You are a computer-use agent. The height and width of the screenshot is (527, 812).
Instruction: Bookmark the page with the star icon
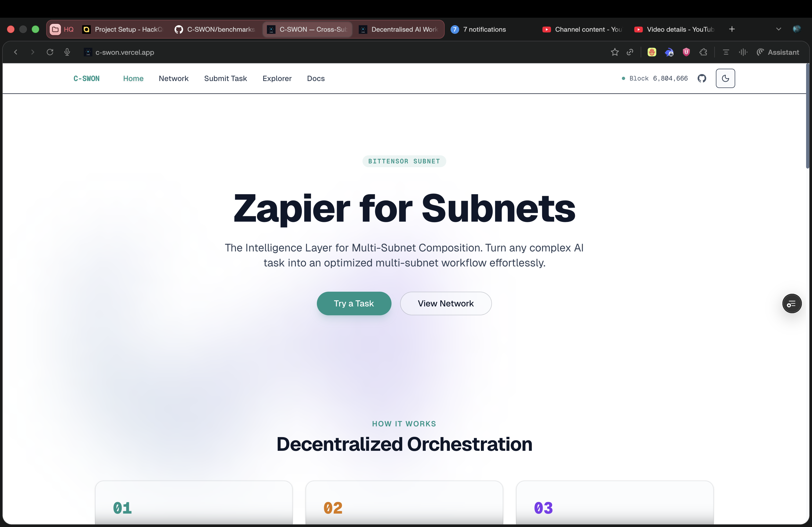(614, 52)
